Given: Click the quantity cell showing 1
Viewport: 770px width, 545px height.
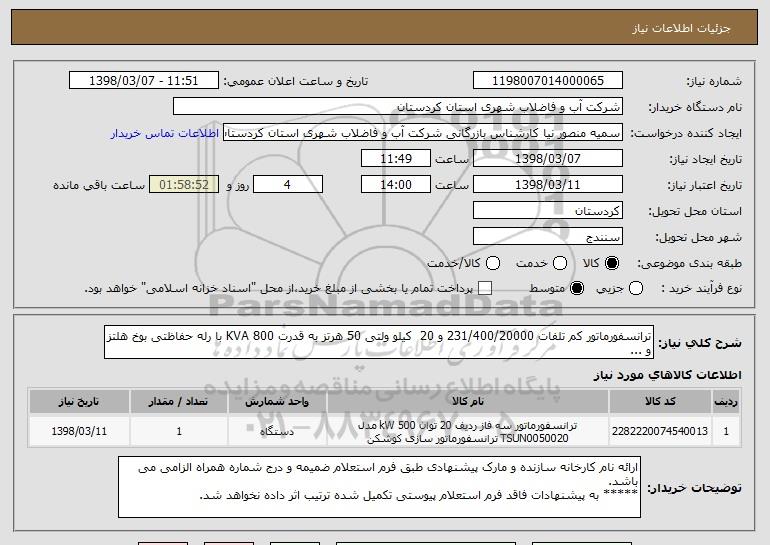Looking at the screenshot, I should tap(179, 431).
